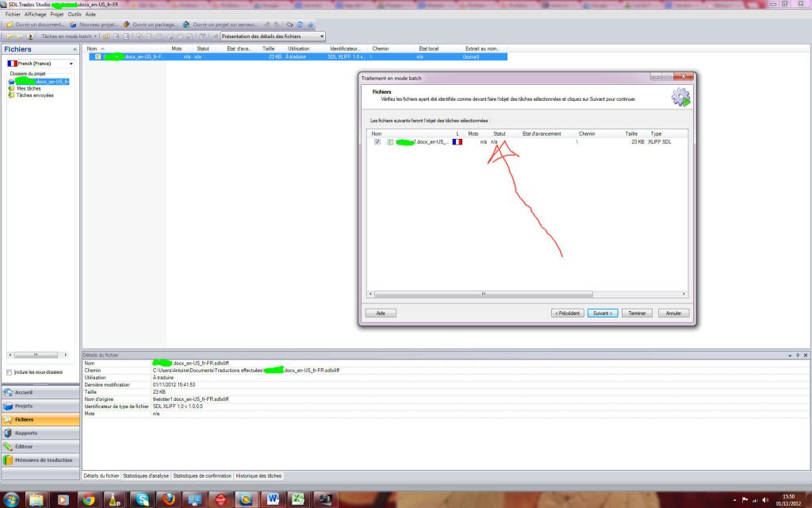
Task: Go to the Accueil view
Action: coord(40,392)
